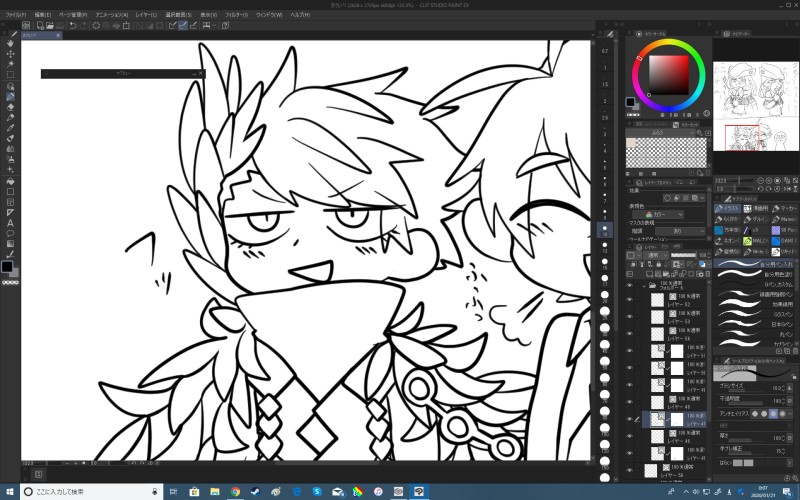Hide layer 52 with its eye icon
The width and height of the screenshot is (800, 500).
click(x=630, y=300)
